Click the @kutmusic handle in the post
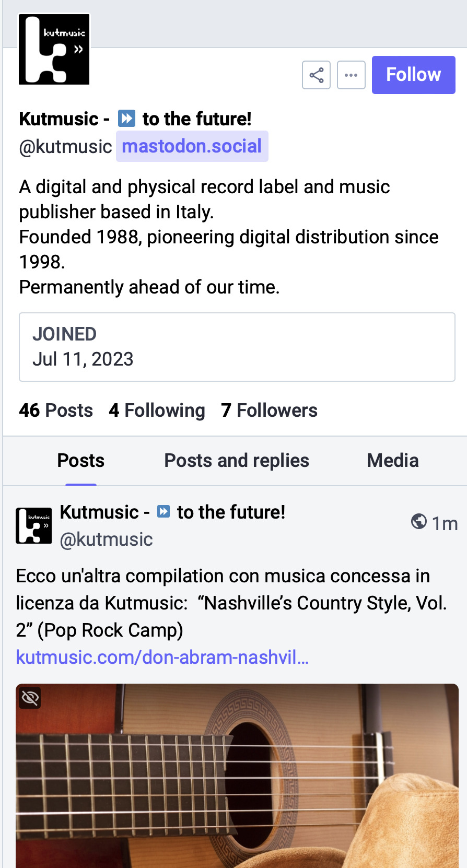Image resolution: width=467 pixels, height=868 pixels. coord(107,539)
